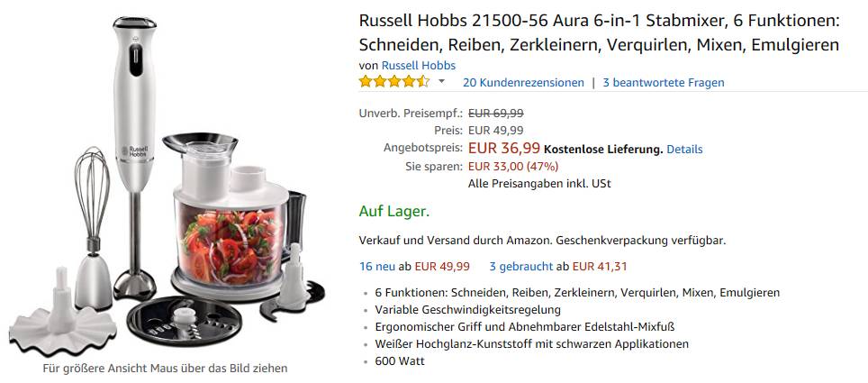
Task: Open the 3 beantwortete Fragen link
Action: tap(664, 83)
